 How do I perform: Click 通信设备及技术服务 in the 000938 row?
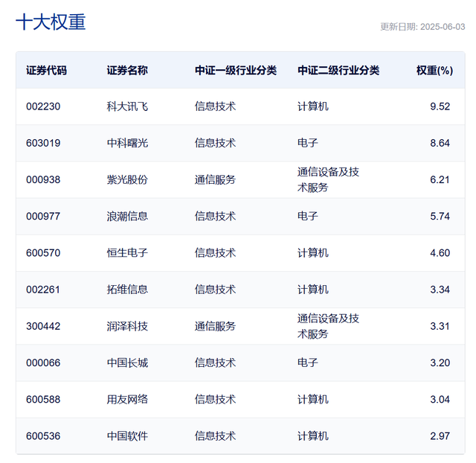[x=328, y=180]
